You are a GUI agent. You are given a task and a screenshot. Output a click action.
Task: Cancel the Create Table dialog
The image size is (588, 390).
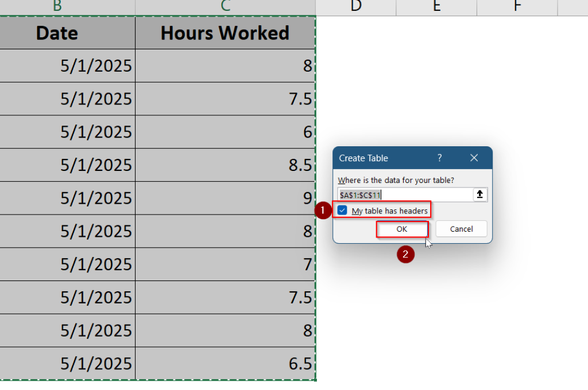(x=461, y=228)
